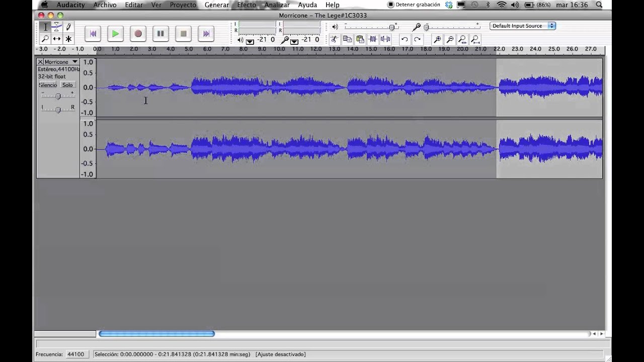Open the Efecto menu

pyautogui.click(x=247, y=5)
